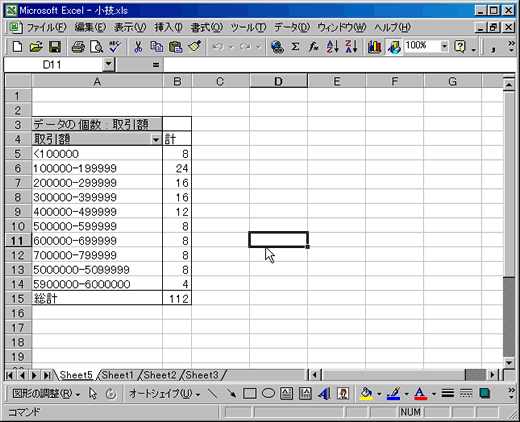520x422 pixels.
Task: Click the Save floppy disk icon
Action: pos(55,47)
